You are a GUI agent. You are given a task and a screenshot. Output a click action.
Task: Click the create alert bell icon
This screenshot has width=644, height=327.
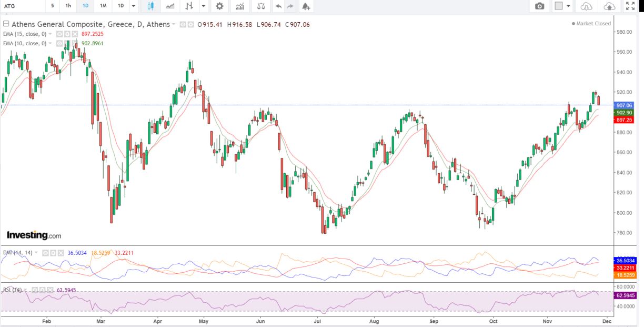[x=306, y=6]
